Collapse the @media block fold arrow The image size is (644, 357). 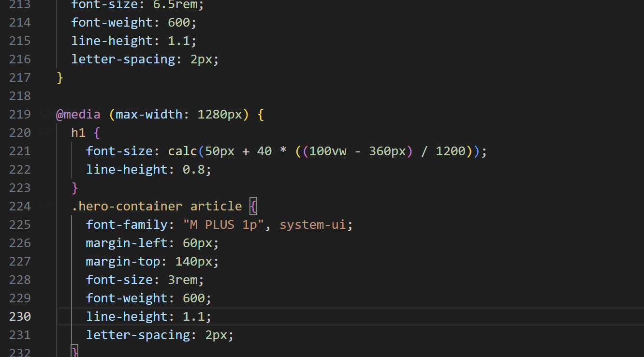click(x=45, y=115)
